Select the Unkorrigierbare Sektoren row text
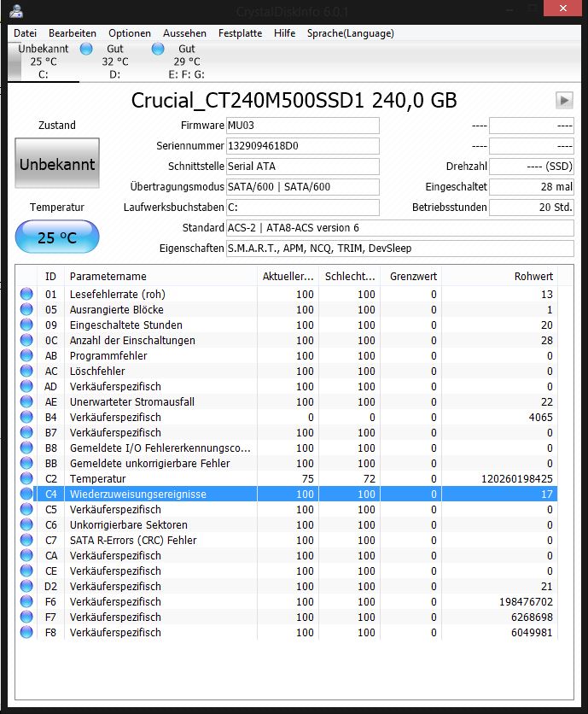This screenshot has height=714, width=588. click(128, 524)
